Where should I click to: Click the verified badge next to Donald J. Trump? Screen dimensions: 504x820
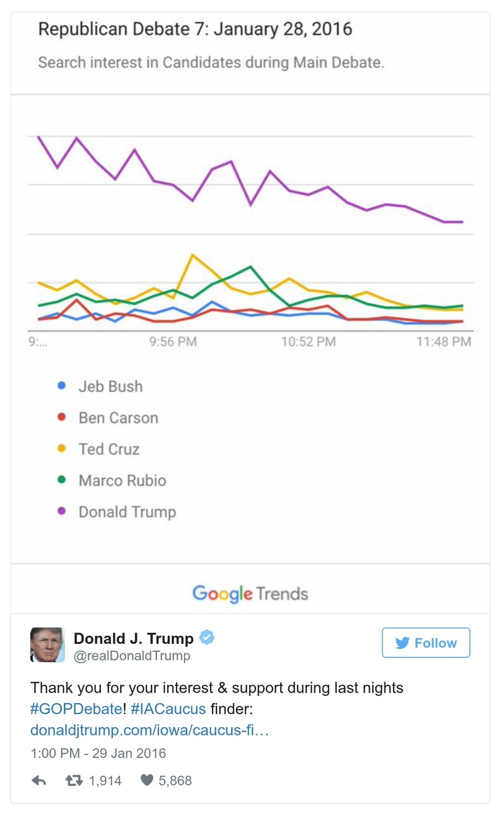click(208, 638)
